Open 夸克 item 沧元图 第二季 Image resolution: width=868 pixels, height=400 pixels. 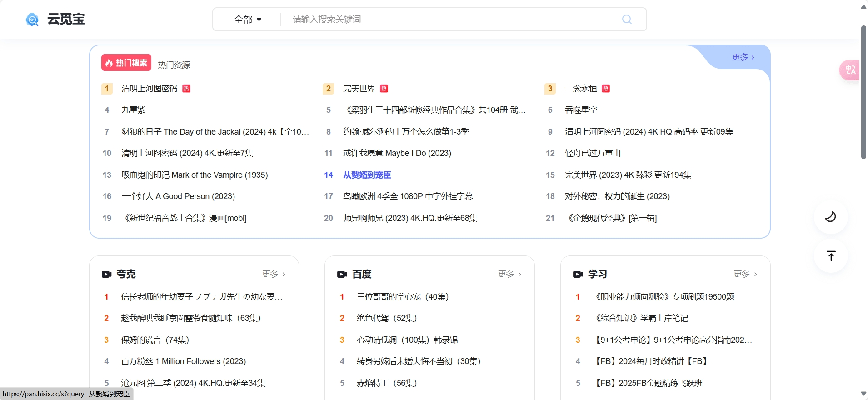[x=193, y=383]
